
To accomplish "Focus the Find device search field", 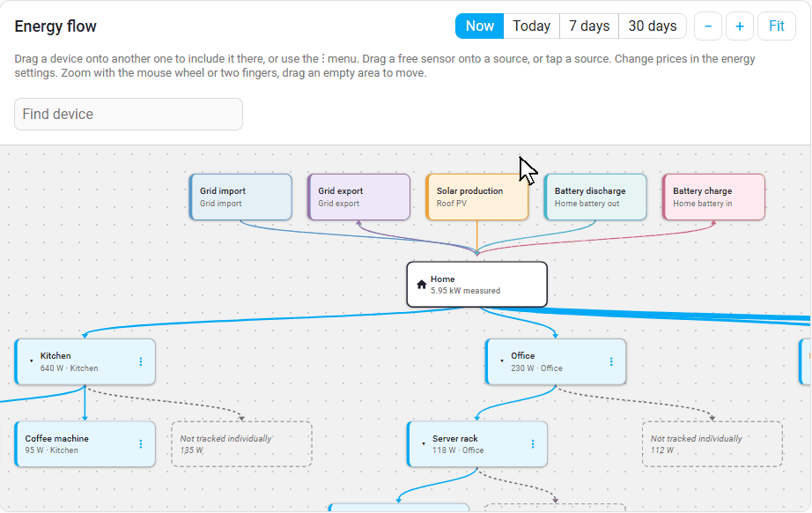I will coord(129,114).
